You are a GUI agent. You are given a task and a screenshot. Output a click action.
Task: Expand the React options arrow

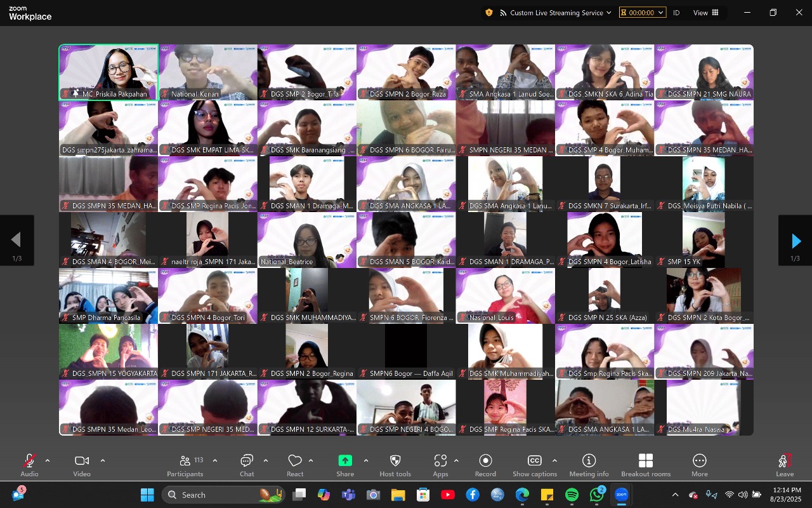311,460
